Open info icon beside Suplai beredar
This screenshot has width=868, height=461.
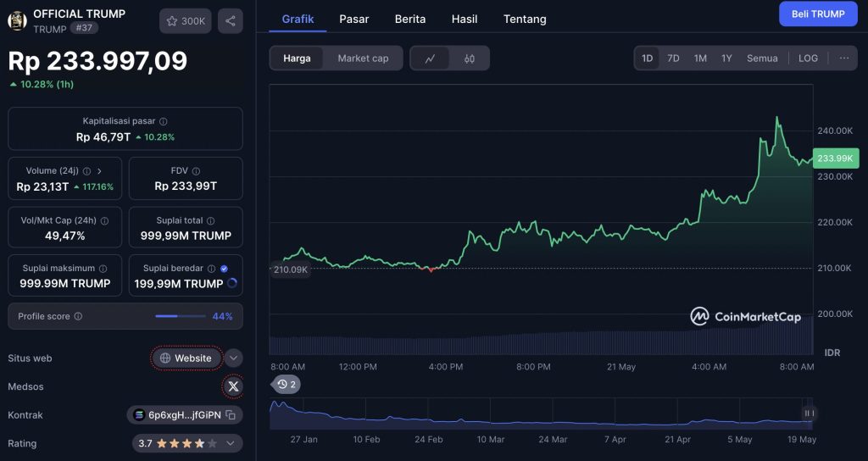211,269
